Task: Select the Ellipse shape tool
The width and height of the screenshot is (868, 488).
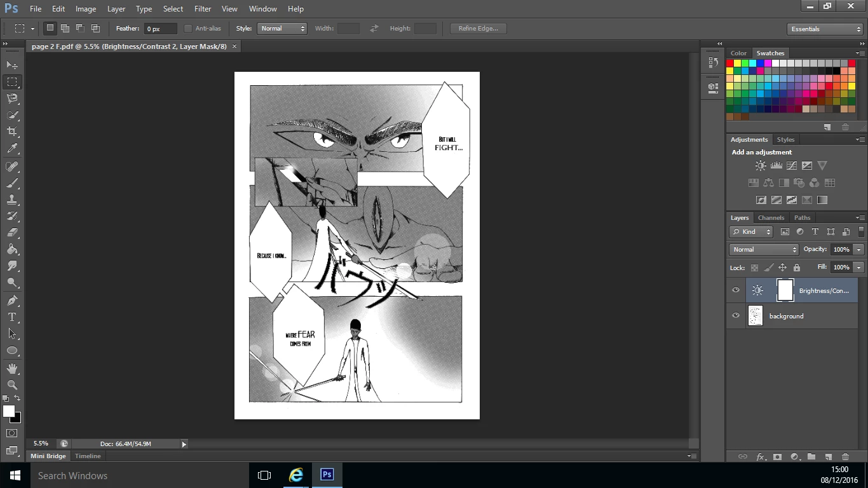Action: click(12, 350)
